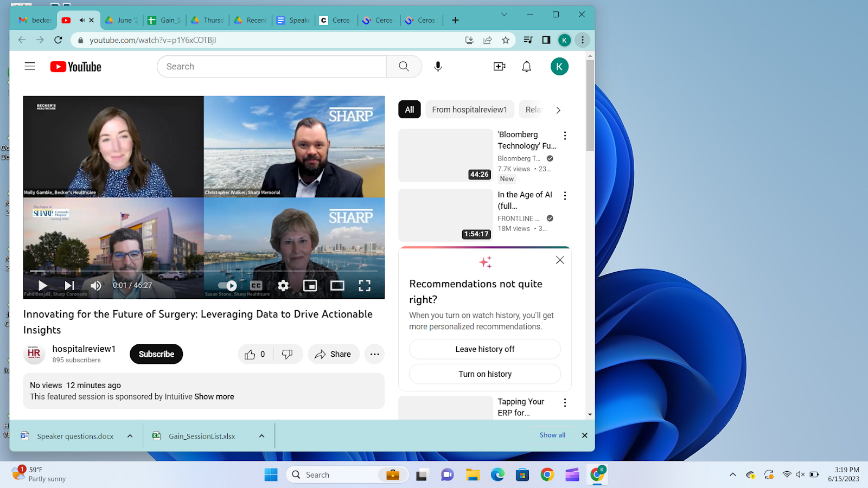The height and width of the screenshot is (488, 868).
Task: Enter fullscreen mode
Action: click(365, 285)
